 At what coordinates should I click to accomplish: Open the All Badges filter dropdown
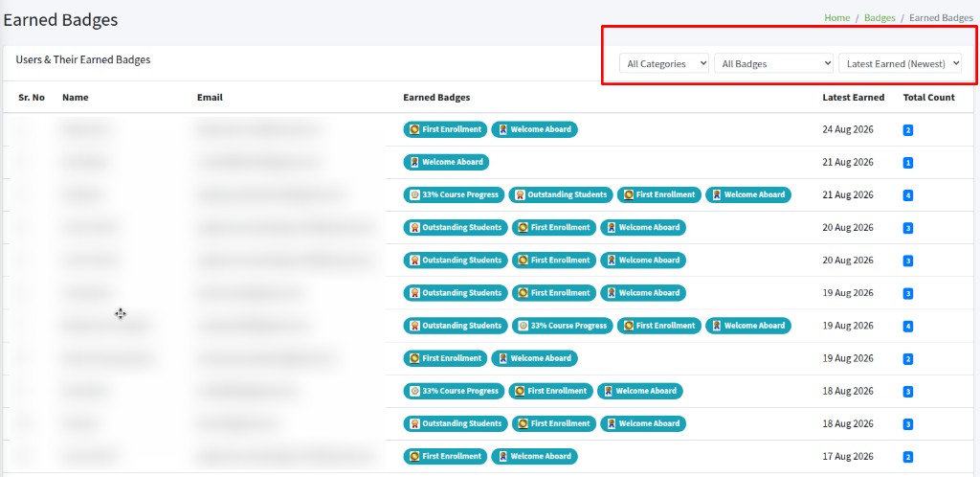click(x=773, y=64)
